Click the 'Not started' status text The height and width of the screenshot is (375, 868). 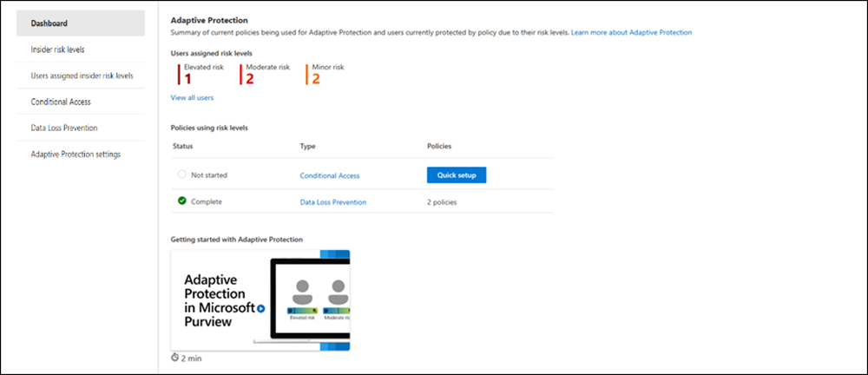coord(209,175)
